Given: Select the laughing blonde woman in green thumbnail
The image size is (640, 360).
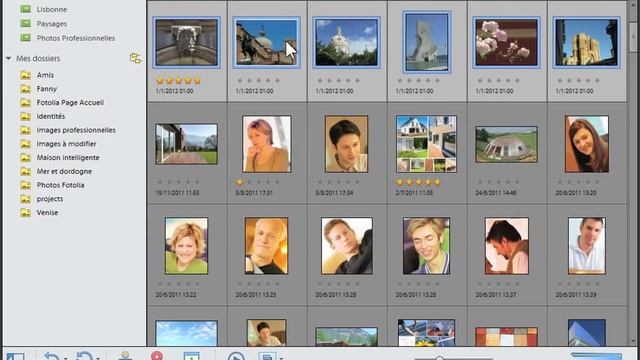Looking at the screenshot, I should pos(187,246).
